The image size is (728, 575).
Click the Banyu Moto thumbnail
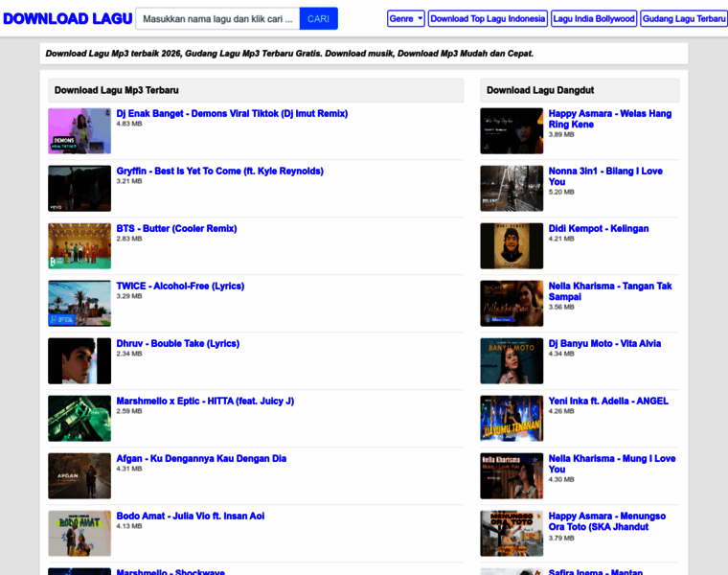tap(512, 361)
